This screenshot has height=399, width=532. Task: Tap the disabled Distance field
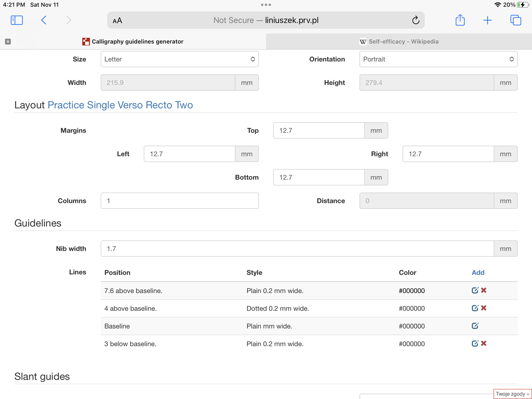427,201
